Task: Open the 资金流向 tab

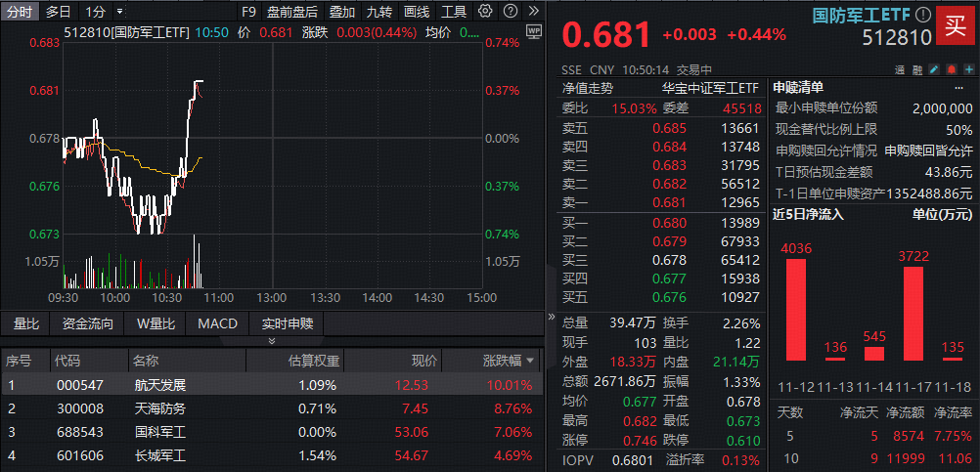Action: click(88, 323)
